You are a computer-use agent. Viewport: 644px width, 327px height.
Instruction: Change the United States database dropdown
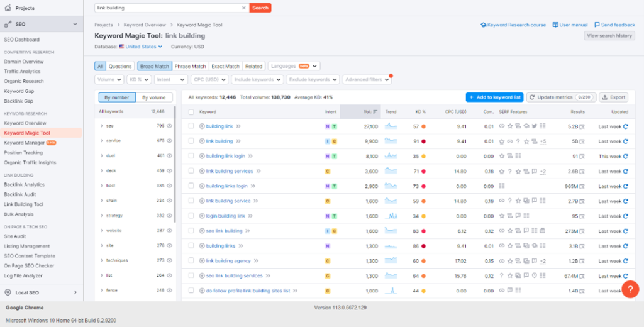(140, 47)
